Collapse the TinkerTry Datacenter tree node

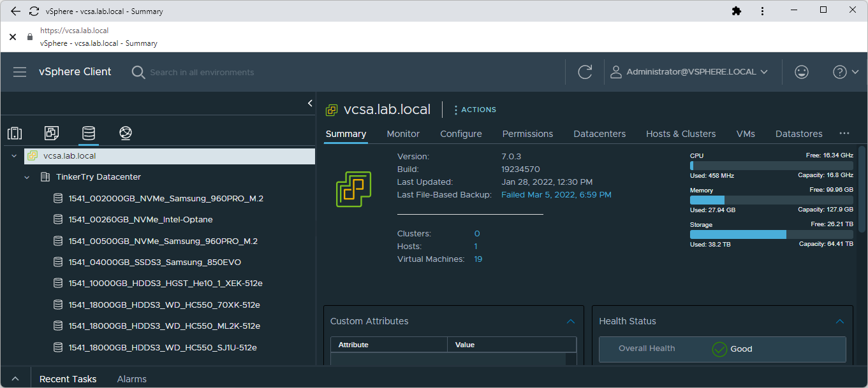click(x=27, y=177)
